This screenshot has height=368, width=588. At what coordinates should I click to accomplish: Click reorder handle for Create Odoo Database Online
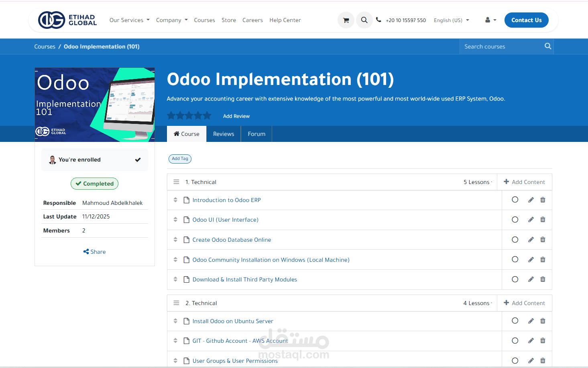click(175, 240)
